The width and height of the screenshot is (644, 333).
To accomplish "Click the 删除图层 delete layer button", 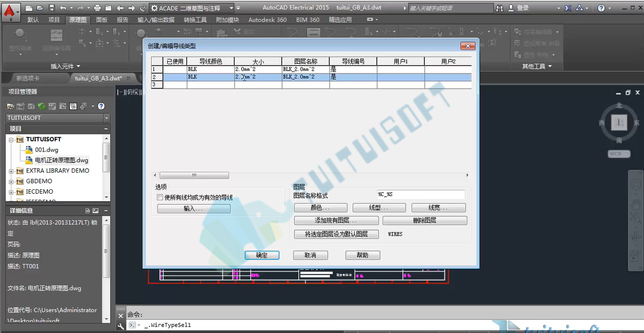I will [x=425, y=221].
